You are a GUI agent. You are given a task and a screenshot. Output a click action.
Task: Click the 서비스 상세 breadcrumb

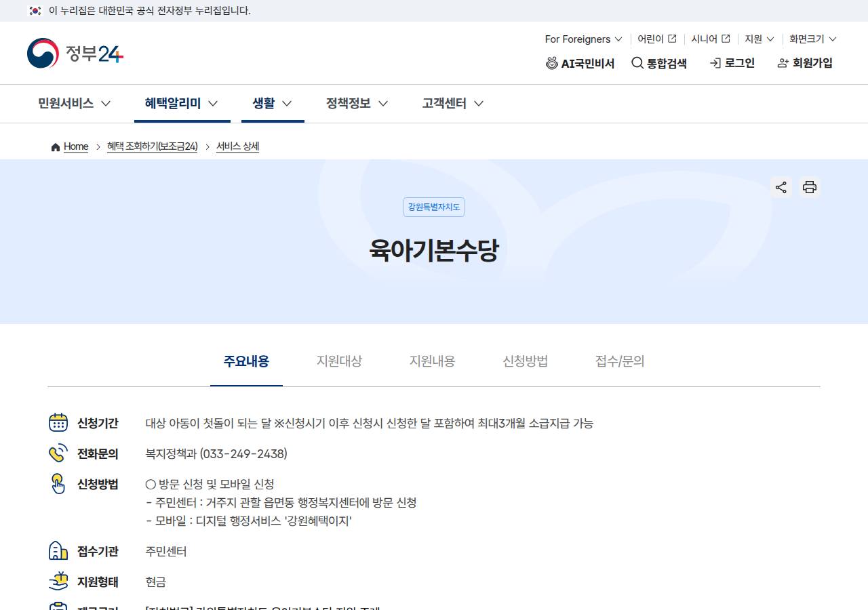point(237,146)
